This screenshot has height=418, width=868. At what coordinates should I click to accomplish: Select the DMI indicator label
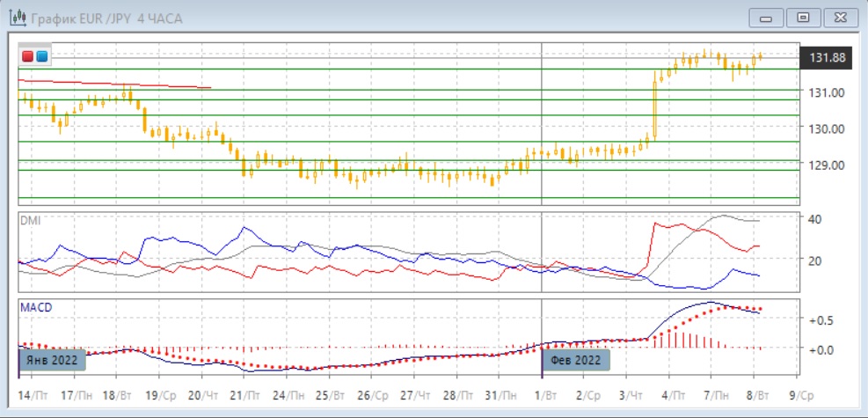[30, 220]
